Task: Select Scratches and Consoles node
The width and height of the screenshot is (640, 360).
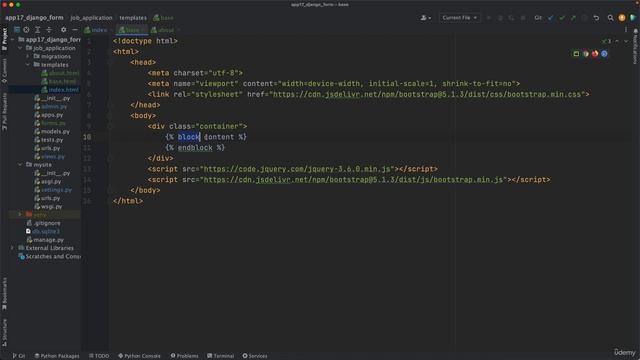Action: [50, 257]
